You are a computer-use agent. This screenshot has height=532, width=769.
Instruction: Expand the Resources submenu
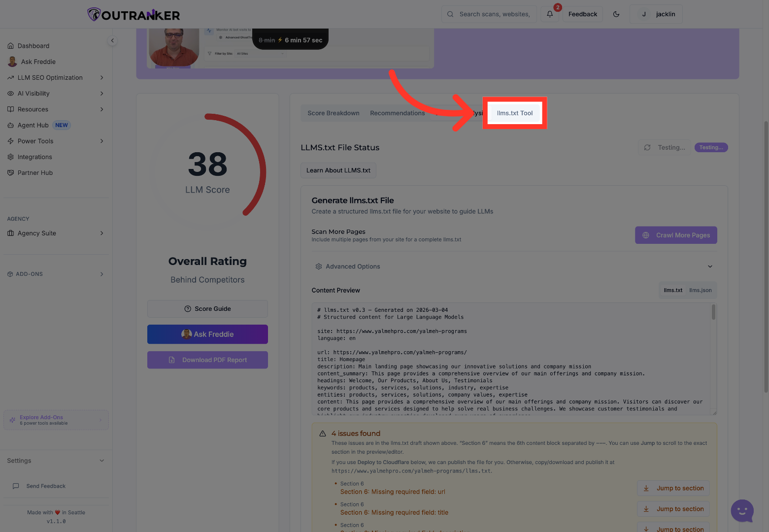pos(102,109)
